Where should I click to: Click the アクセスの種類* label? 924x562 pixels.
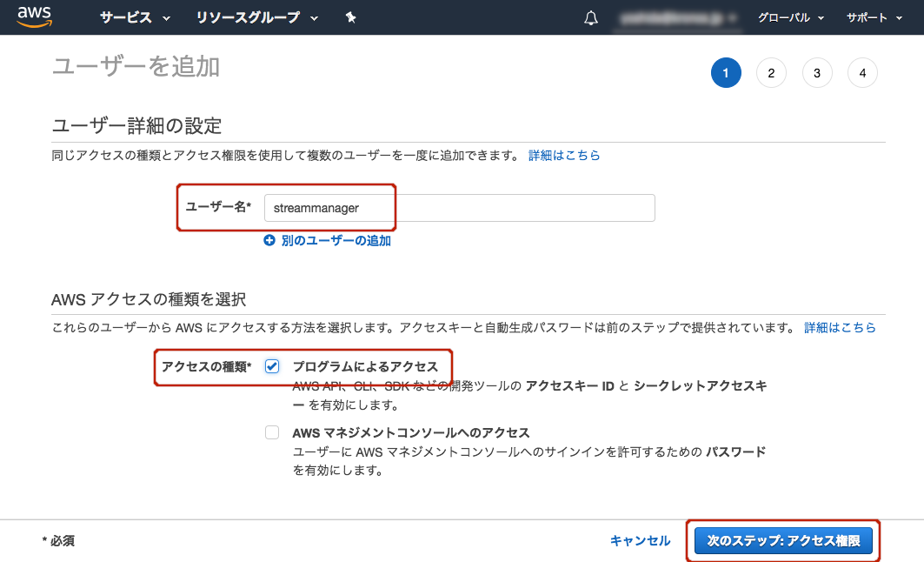[x=206, y=367]
